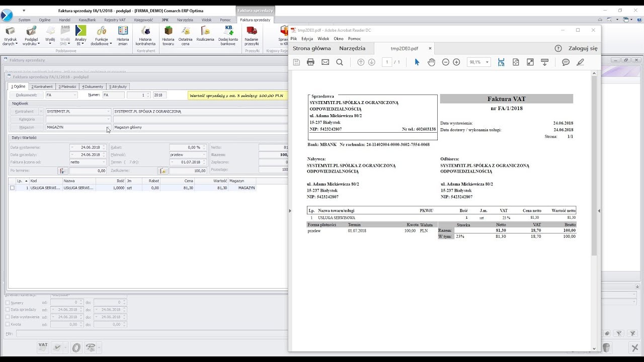Open Analizy BI from the ribbon
This screenshot has width=644, height=362.
pyautogui.click(x=80, y=36)
